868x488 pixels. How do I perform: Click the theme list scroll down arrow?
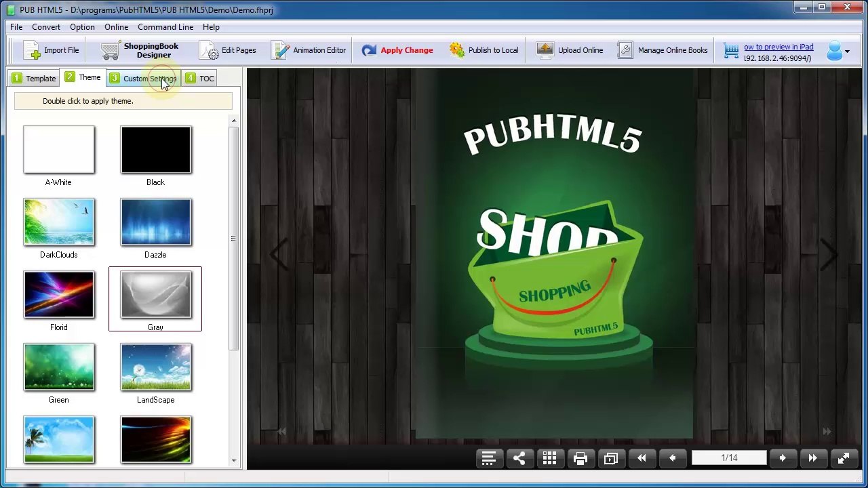pos(234,461)
